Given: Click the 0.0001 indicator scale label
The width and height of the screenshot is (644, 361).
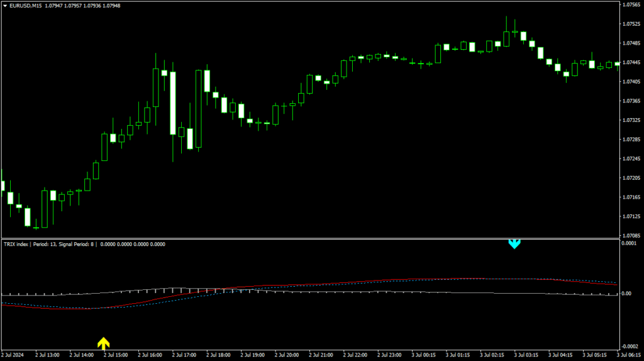Looking at the screenshot, I should (x=630, y=243).
